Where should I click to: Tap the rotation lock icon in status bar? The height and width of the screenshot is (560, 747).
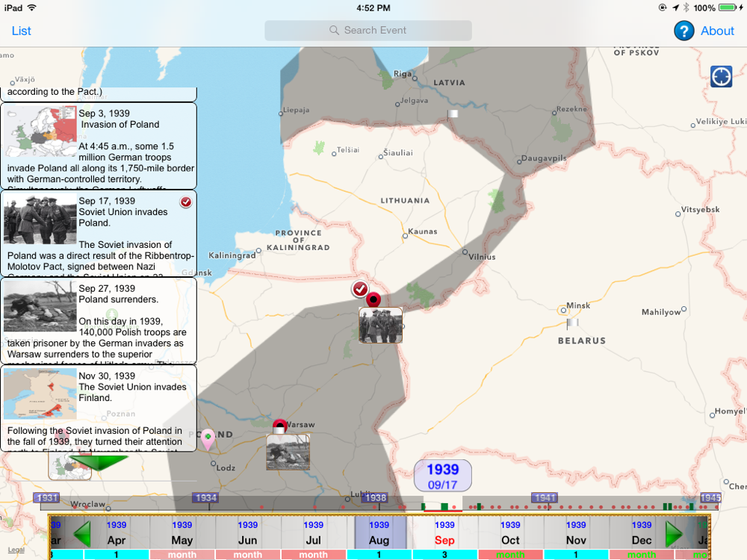point(662,7)
